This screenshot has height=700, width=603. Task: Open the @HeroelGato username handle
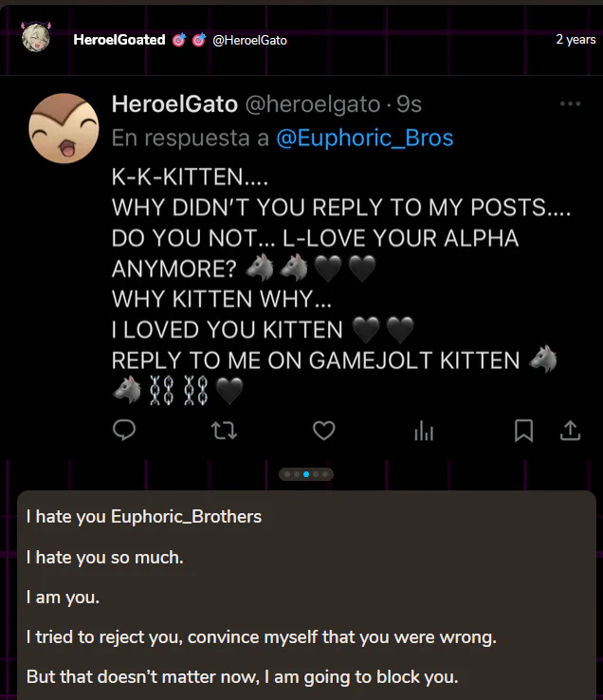pos(250,40)
